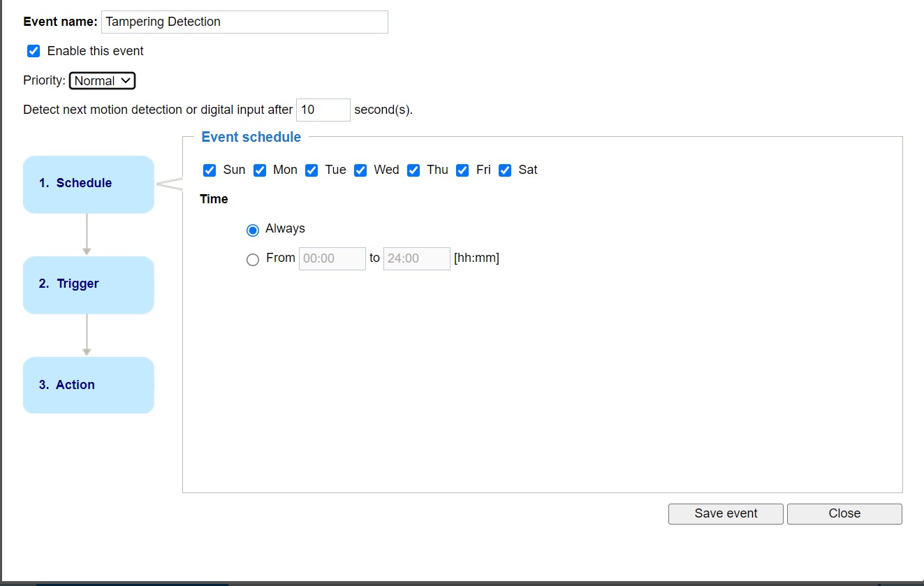Toggle the Tue checkbox off
Screen dimensions: 924x586
tap(311, 170)
